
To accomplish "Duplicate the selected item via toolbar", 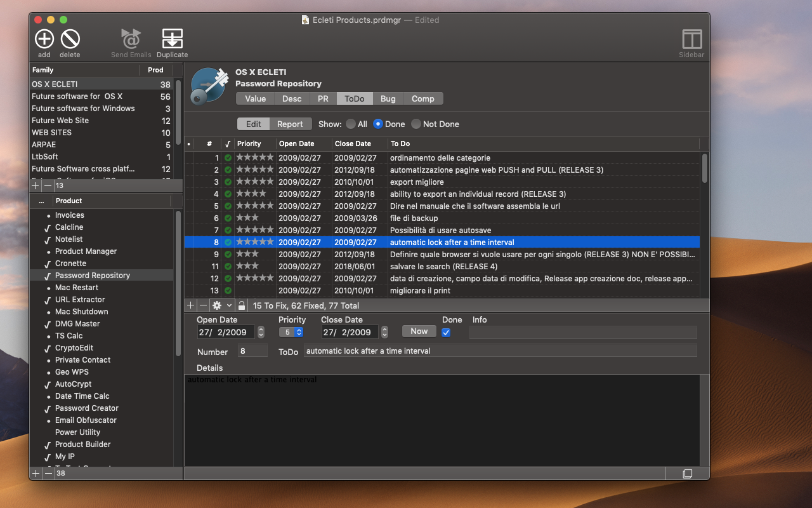I will click(x=172, y=39).
